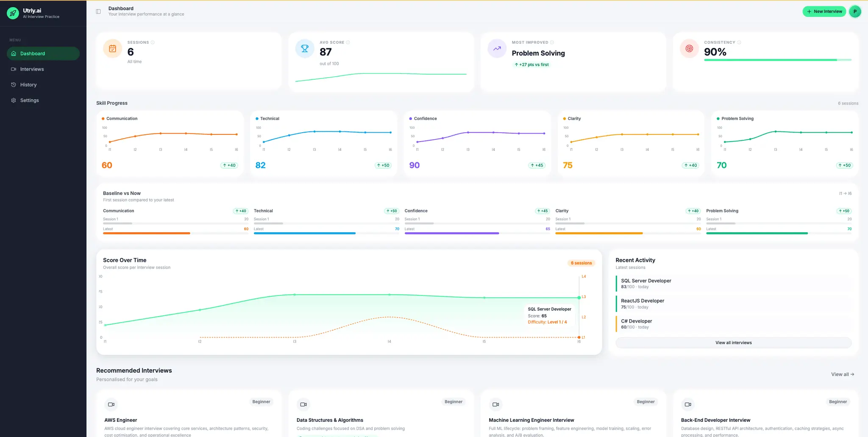
Task: Click the AWS Engineer camera icon
Action: [111, 404]
